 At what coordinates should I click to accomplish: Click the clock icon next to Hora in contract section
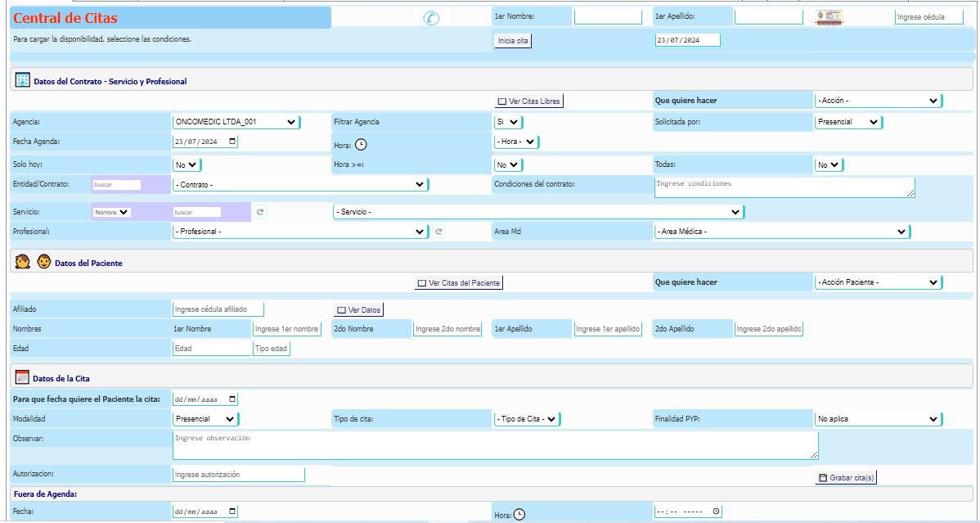pos(361,145)
